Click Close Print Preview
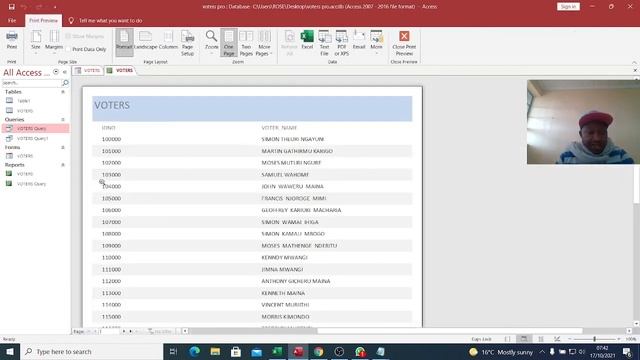The image size is (640, 360). click(x=404, y=43)
